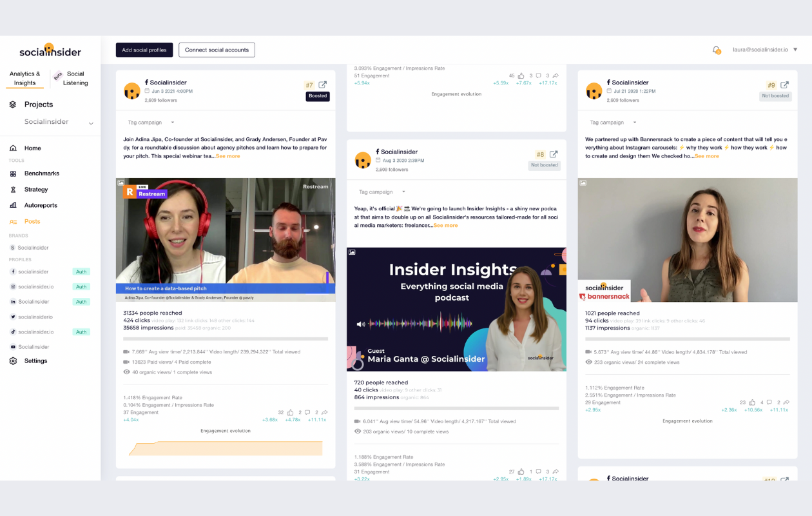Click the Posts icon in sidebar
The width and height of the screenshot is (812, 516).
(13, 222)
